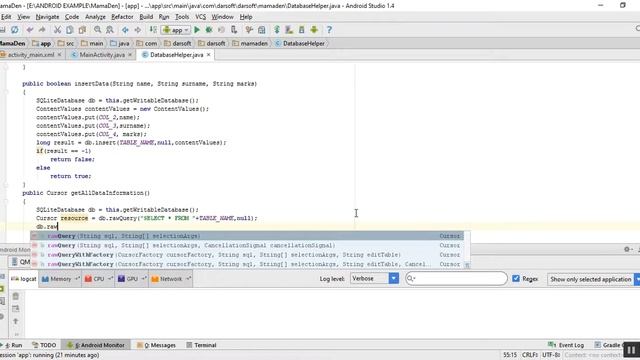This screenshot has height=360, width=640.
Task: Float the CPU monitor pin icon
Action: click(x=110, y=279)
